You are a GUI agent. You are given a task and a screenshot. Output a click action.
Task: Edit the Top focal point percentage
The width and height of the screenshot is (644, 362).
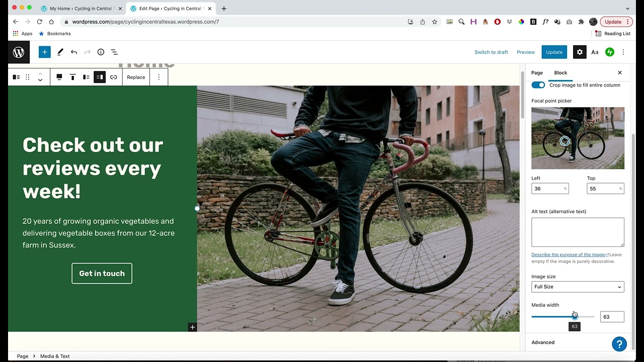pyautogui.click(x=605, y=189)
